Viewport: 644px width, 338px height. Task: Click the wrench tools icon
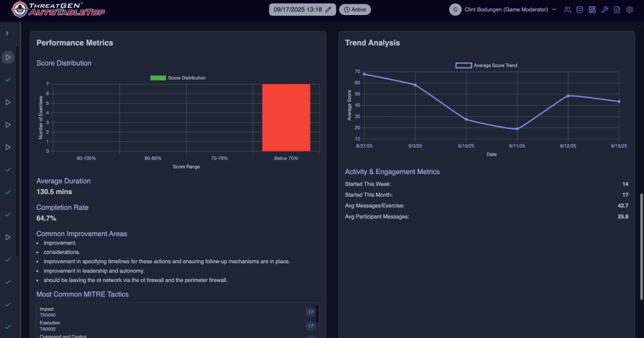click(604, 9)
